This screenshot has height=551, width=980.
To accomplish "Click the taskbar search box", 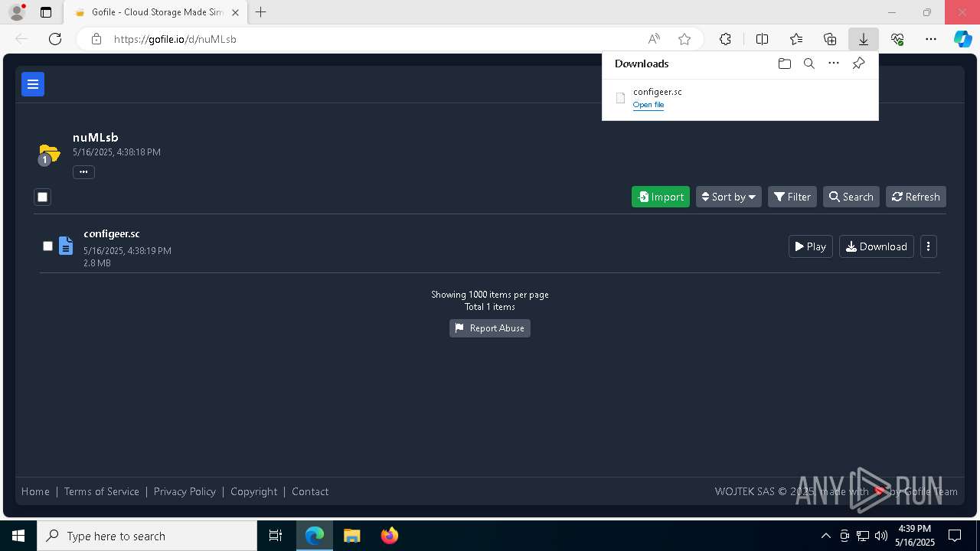I will pos(147,536).
